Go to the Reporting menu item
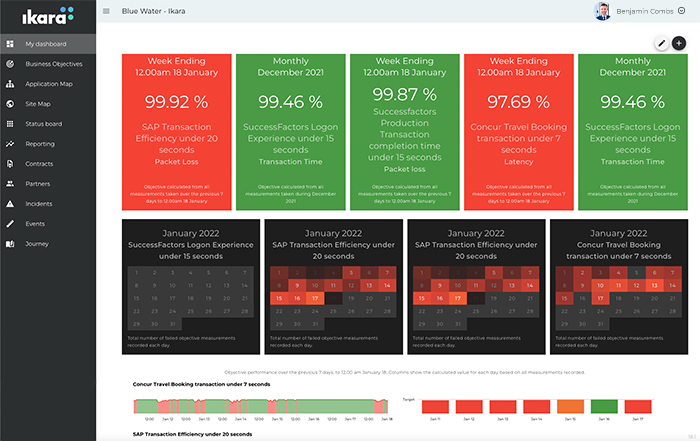 40,144
